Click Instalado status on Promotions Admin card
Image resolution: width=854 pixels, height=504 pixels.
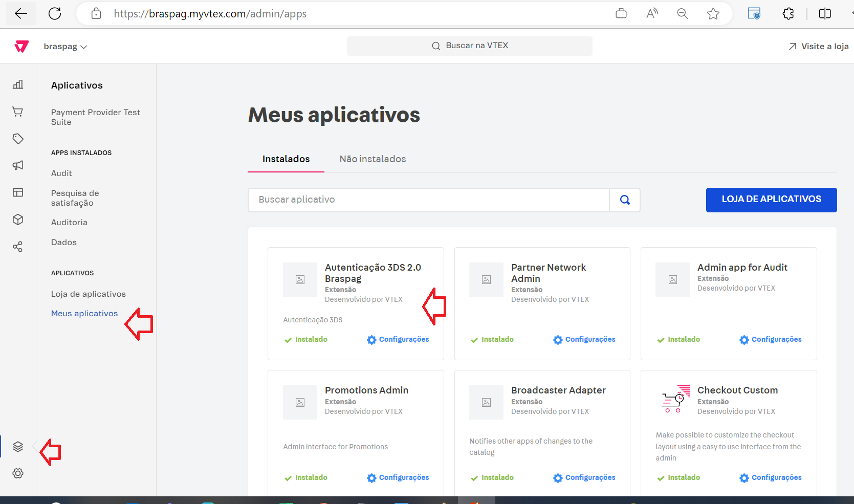click(x=306, y=478)
